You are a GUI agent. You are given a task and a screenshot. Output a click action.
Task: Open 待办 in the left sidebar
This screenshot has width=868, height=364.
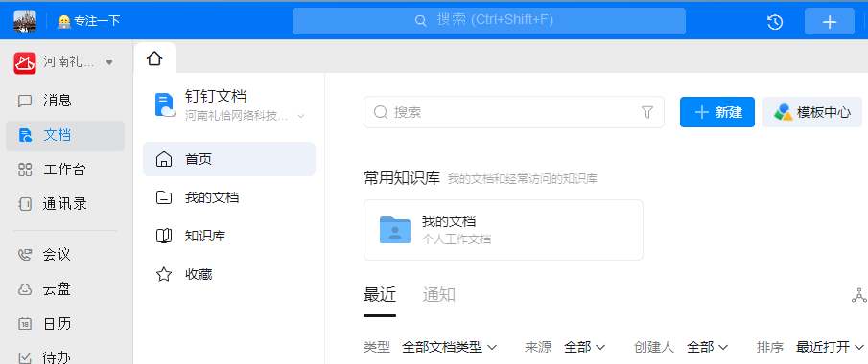pyautogui.click(x=65, y=356)
